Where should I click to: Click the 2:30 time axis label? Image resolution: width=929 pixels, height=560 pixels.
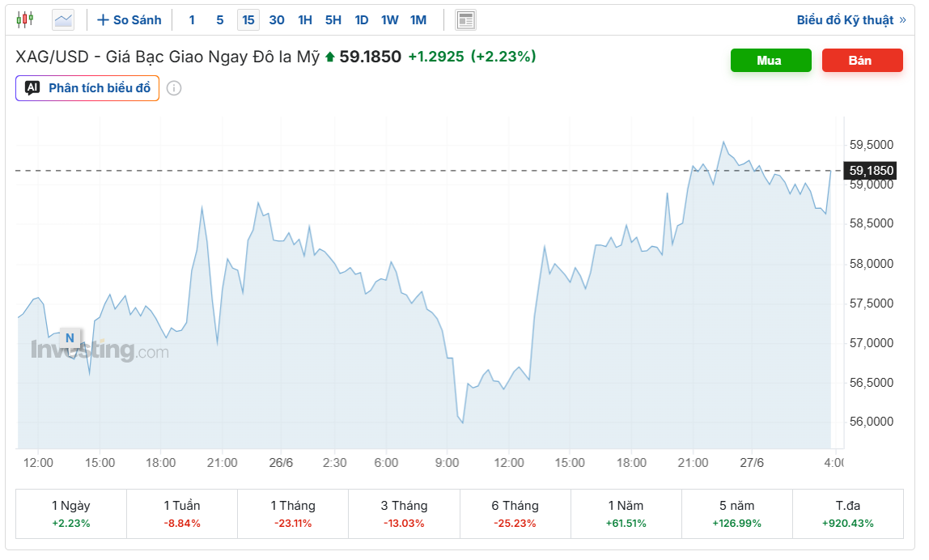(x=335, y=463)
